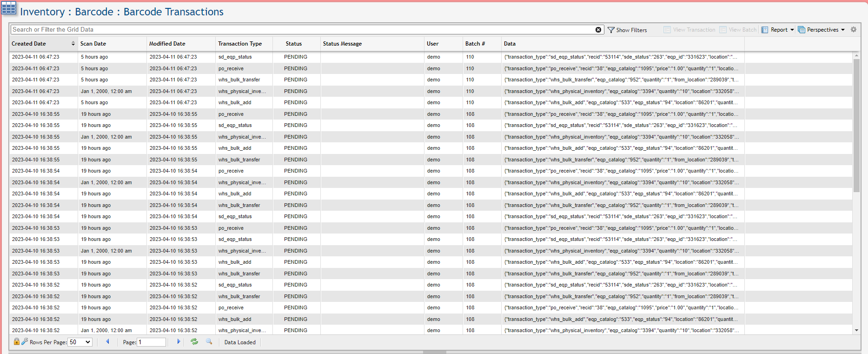Open the Rows Per Page dropdown
The height and width of the screenshot is (354, 868).
click(80, 342)
